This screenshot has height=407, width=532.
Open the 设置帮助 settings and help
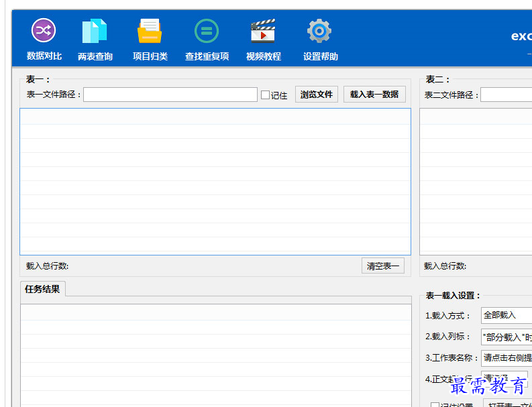(320, 39)
